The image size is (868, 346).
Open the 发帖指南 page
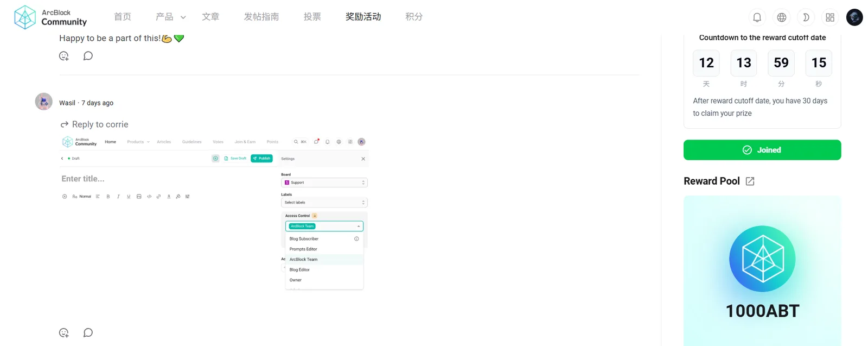point(261,17)
